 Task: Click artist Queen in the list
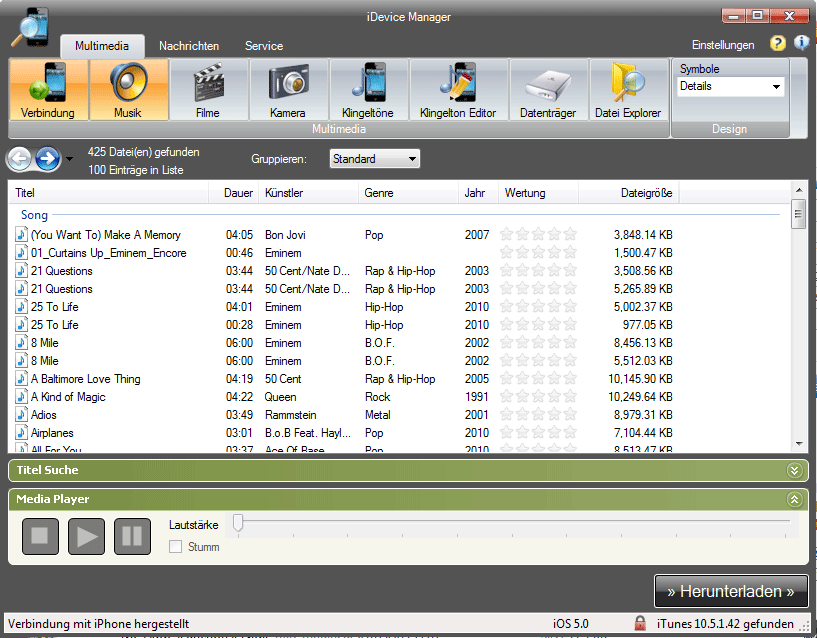(x=281, y=397)
